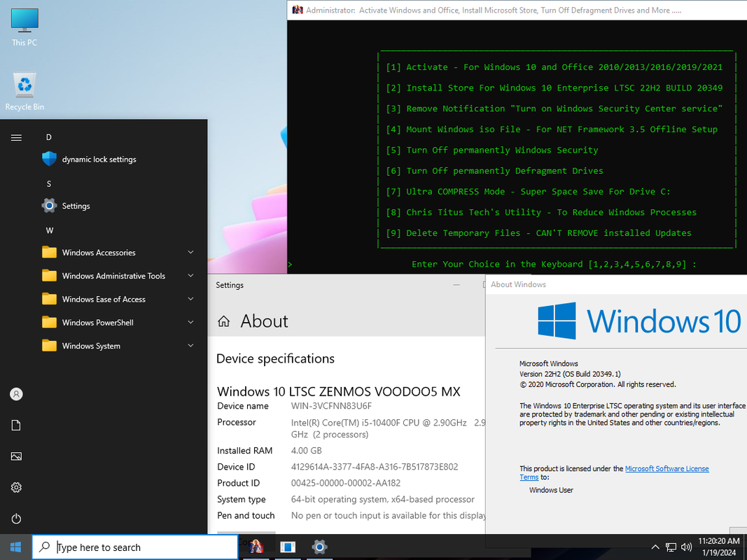Open Documents icon in Start sidebar

(16, 425)
